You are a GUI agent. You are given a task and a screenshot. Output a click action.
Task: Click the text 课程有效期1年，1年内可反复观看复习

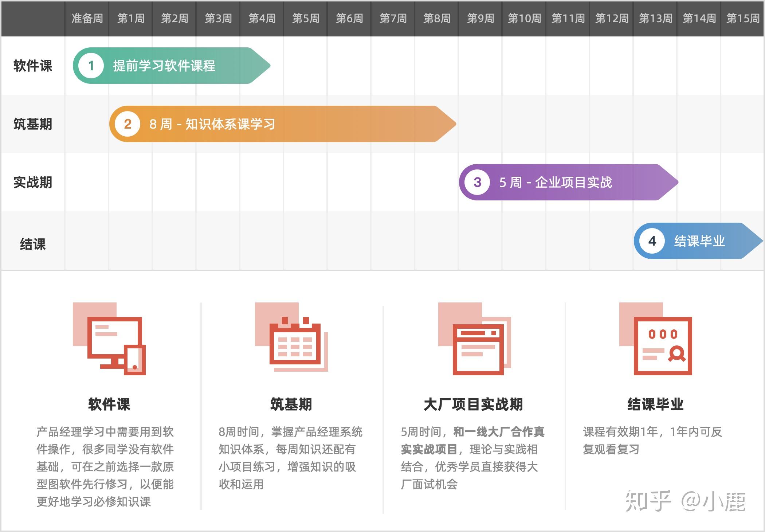652,441
